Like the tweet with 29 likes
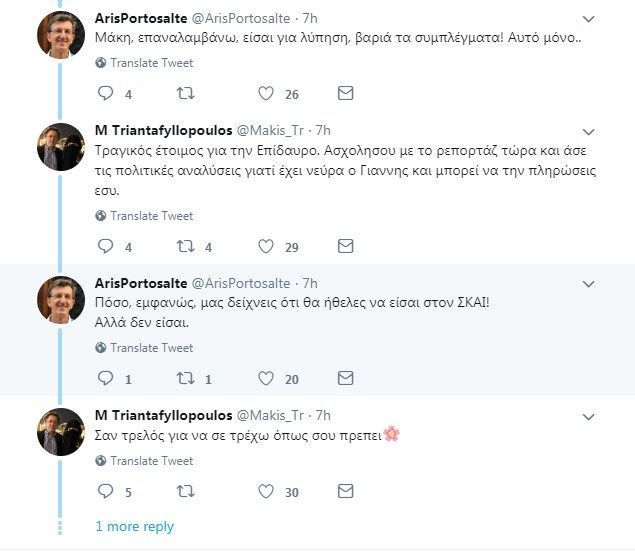The width and height of the screenshot is (635, 555). click(266, 246)
